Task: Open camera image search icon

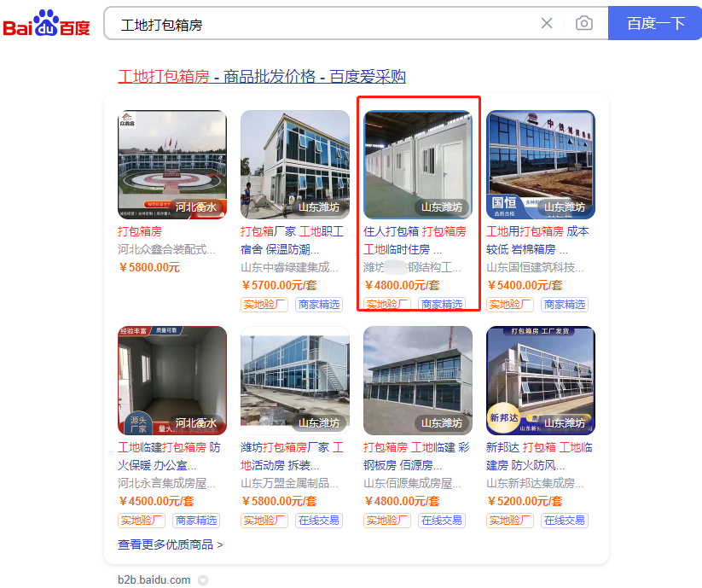Action: [x=583, y=23]
